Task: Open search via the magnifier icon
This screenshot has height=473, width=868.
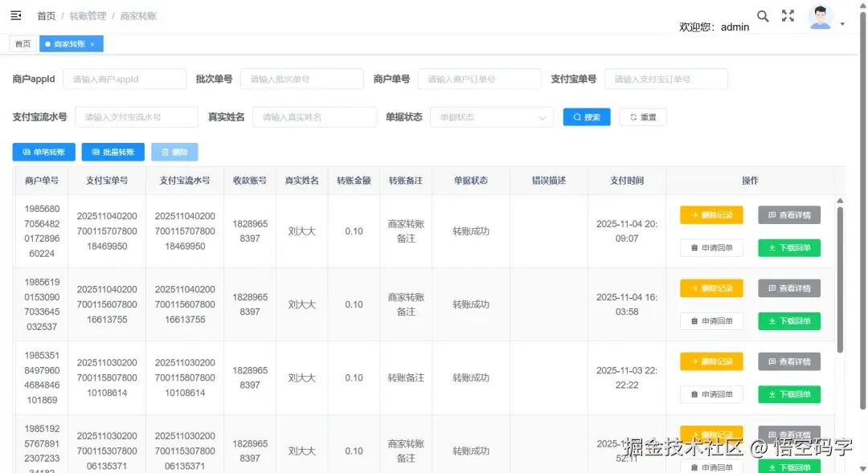Action: point(763,14)
